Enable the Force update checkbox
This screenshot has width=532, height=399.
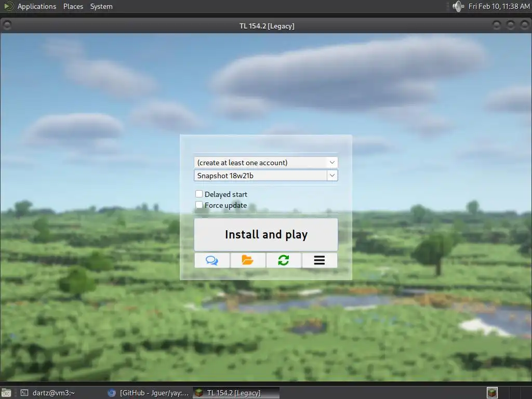pos(199,205)
